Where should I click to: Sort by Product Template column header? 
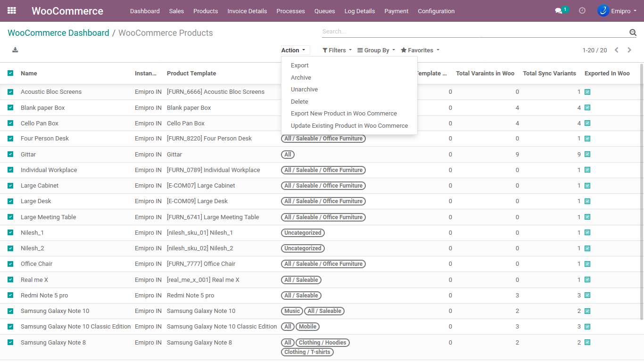pos(191,74)
